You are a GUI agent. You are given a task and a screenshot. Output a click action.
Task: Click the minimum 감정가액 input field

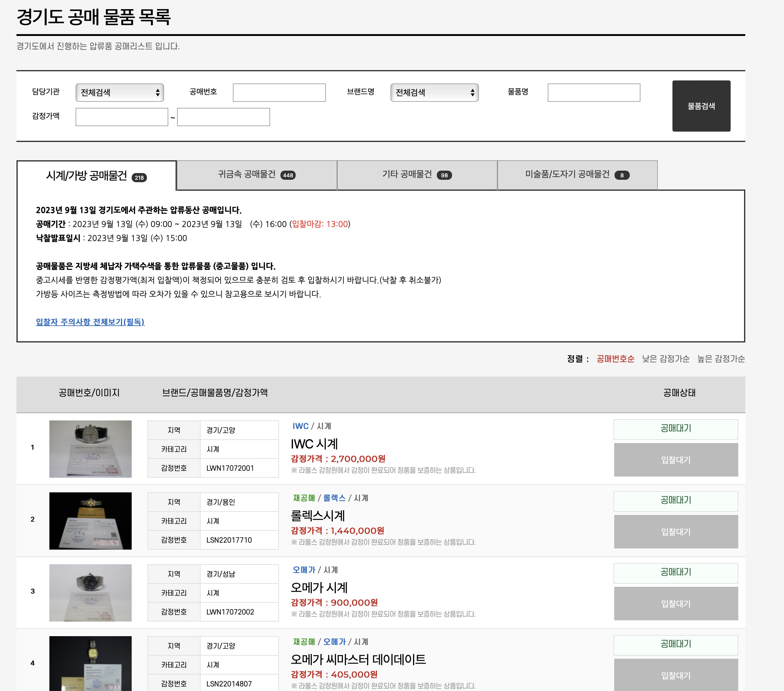coord(122,117)
